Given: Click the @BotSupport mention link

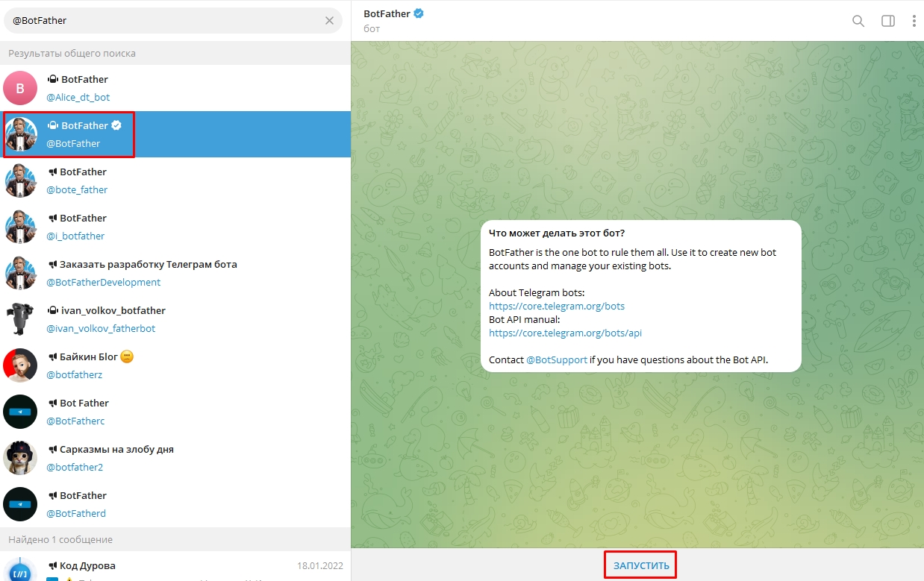Looking at the screenshot, I should [x=556, y=359].
